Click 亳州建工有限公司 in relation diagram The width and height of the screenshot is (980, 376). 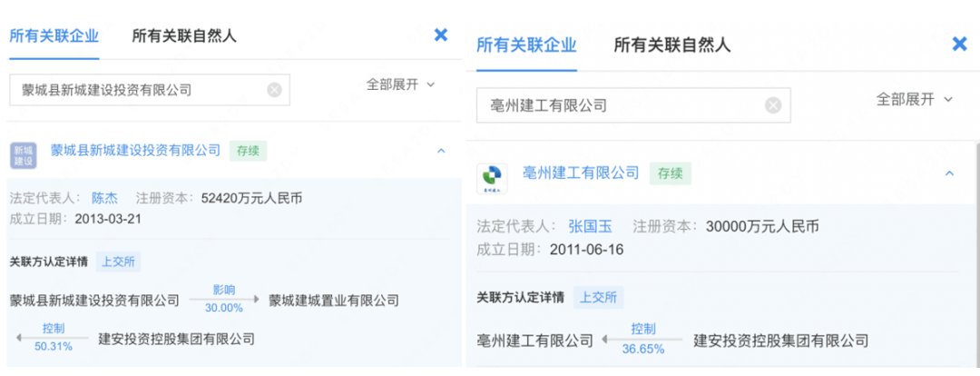[534, 341]
